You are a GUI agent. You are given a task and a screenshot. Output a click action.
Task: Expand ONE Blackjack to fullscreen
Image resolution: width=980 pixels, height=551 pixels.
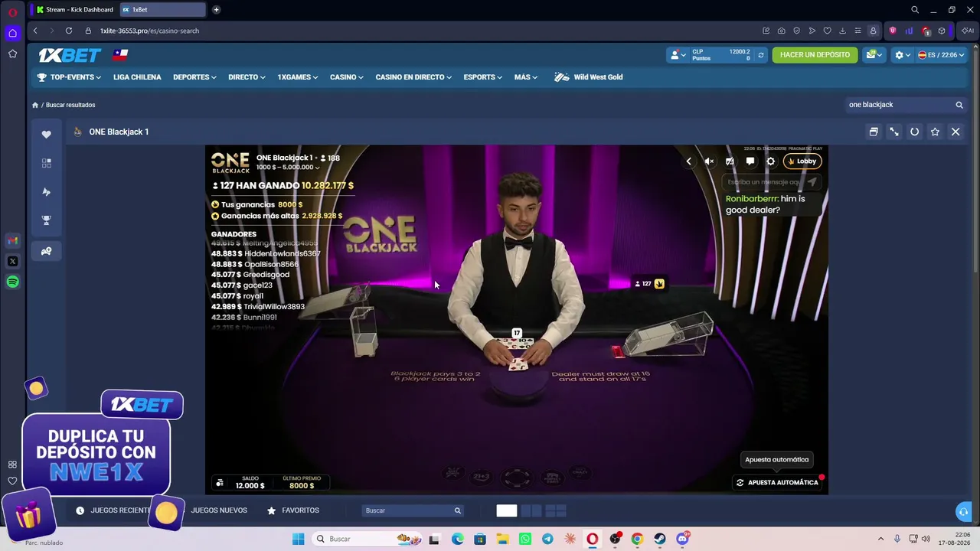click(893, 132)
